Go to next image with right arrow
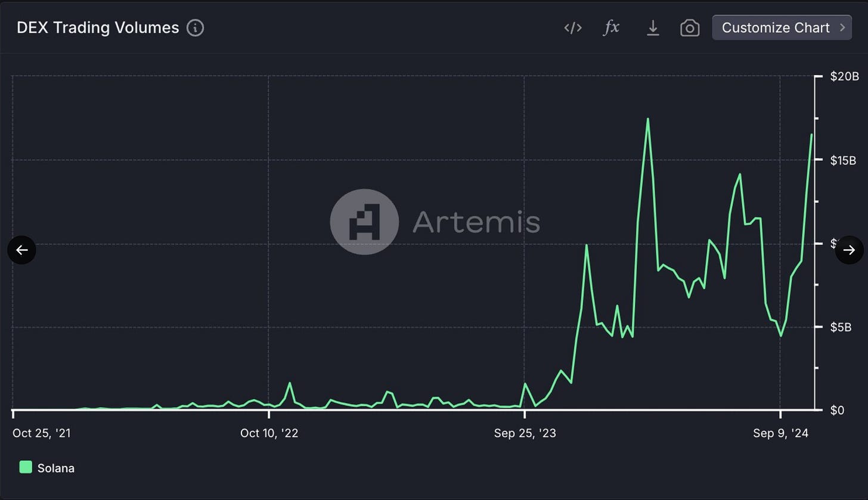 (x=850, y=250)
